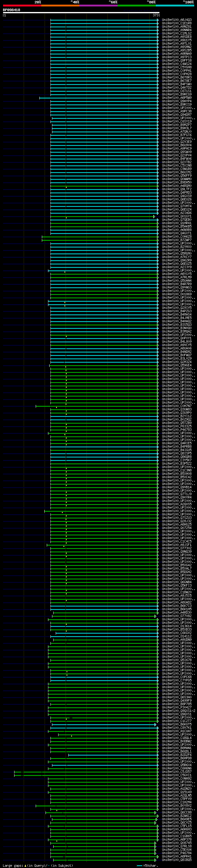Click hit label UniRef100_Q9AYP4
This screenshot has width=197, height=868.
[x=177, y=101]
